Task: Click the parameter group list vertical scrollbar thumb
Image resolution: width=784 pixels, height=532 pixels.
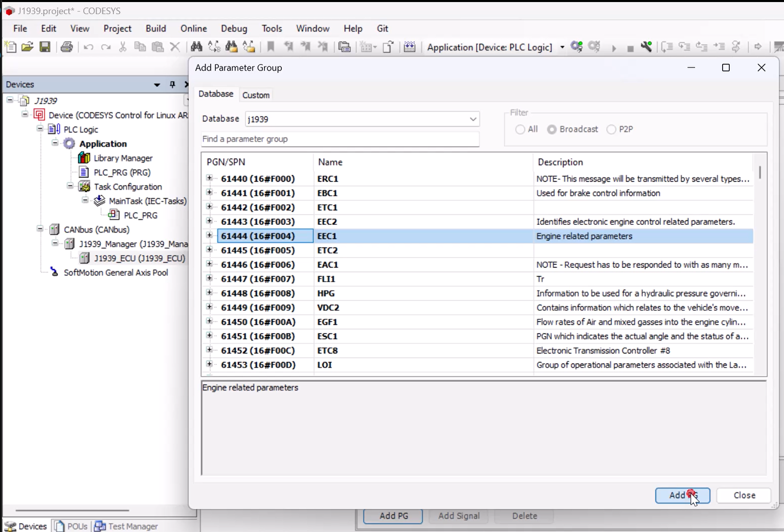Action: (760, 172)
